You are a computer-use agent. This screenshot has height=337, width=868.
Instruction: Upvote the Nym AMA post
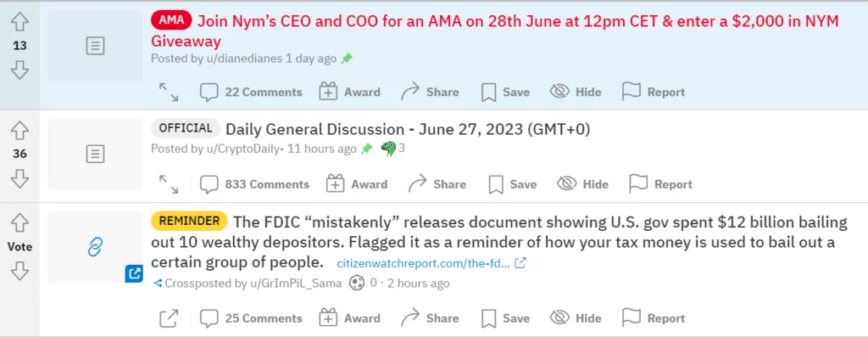click(20, 22)
